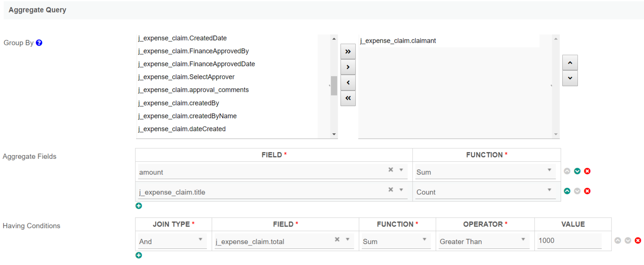
Task: Move all fields right with double-arrow button
Action: click(348, 52)
